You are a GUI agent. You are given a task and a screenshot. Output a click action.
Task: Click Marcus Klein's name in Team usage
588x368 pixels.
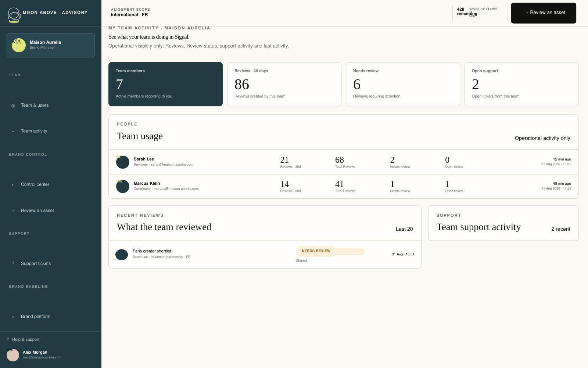[x=147, y=183]
